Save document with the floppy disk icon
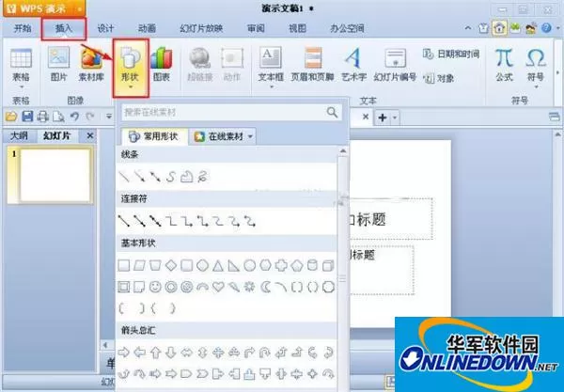The width and height of the screenshot is (564, 392). pyautogui.click(x=27, y=117)
